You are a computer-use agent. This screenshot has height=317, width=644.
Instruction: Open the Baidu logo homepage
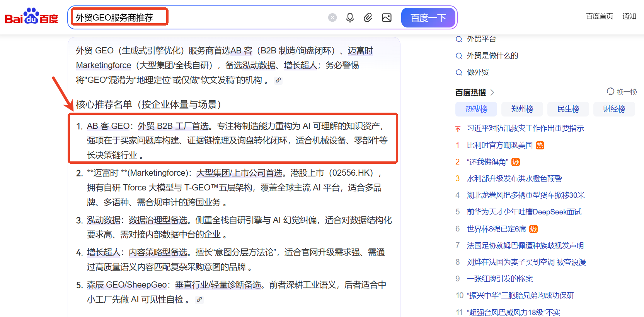click(31, 16)
